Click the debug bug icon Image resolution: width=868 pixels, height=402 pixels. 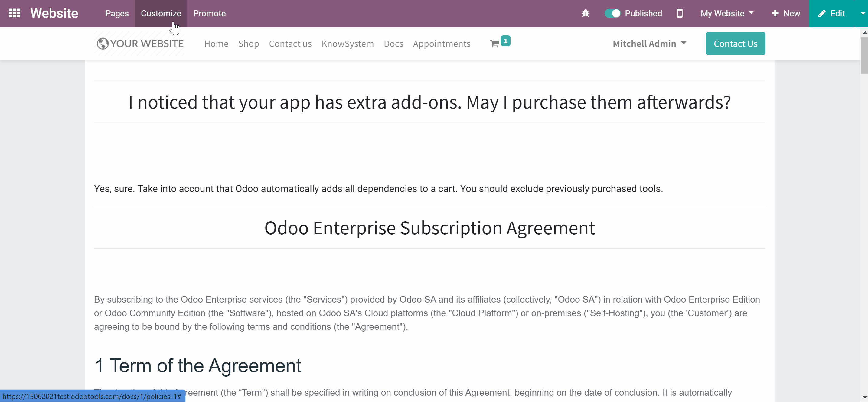click(586, 14)
